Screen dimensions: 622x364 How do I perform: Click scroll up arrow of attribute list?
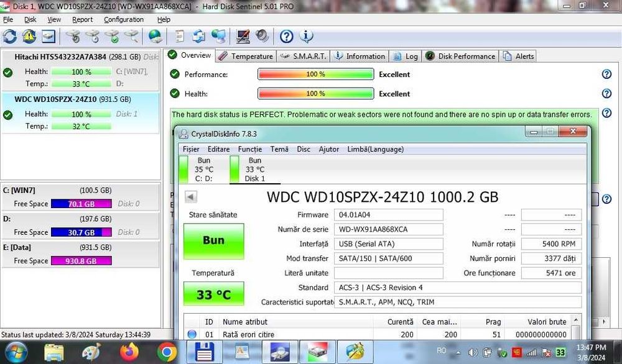point(576,320)
